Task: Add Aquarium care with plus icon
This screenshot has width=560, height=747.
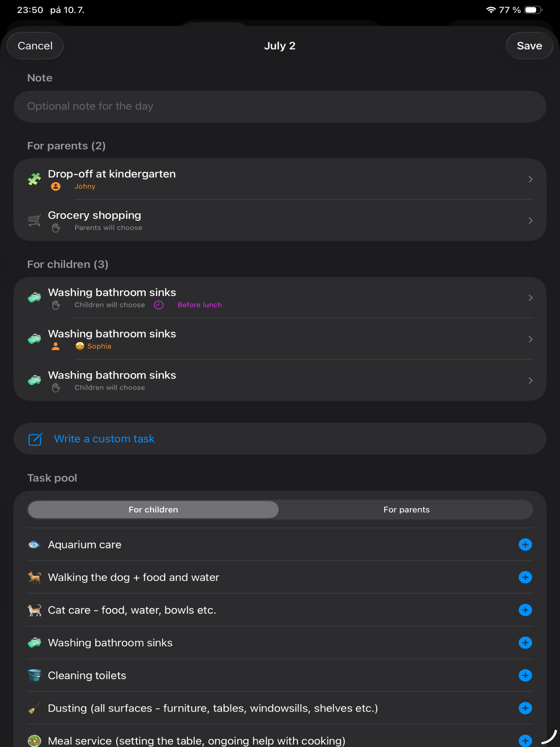Action: 525,545
